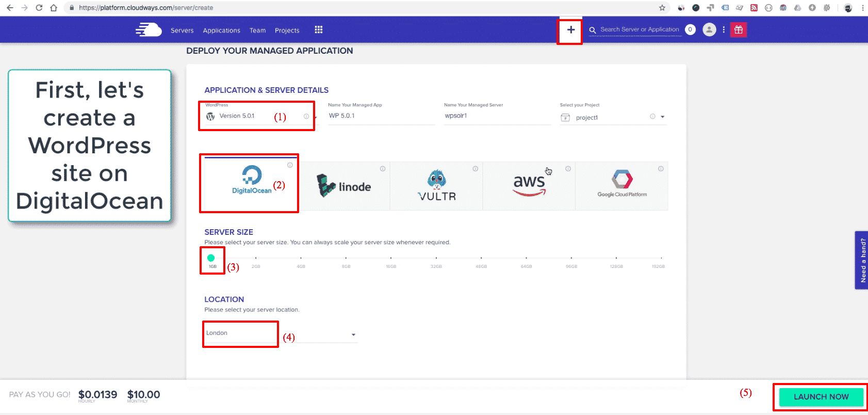Expand the project1 dropdown arrow
The width and height of the screenshot is (868, 415).
(663, 117)
